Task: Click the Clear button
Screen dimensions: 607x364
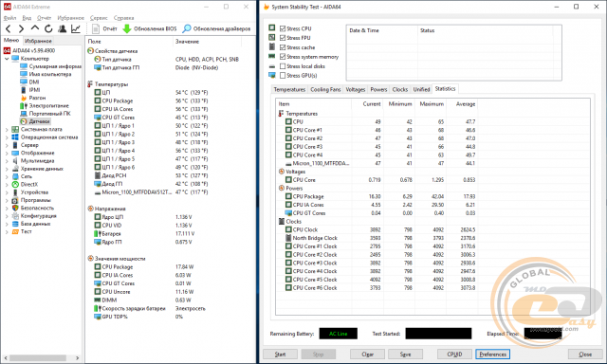Action: click(367, 354)
